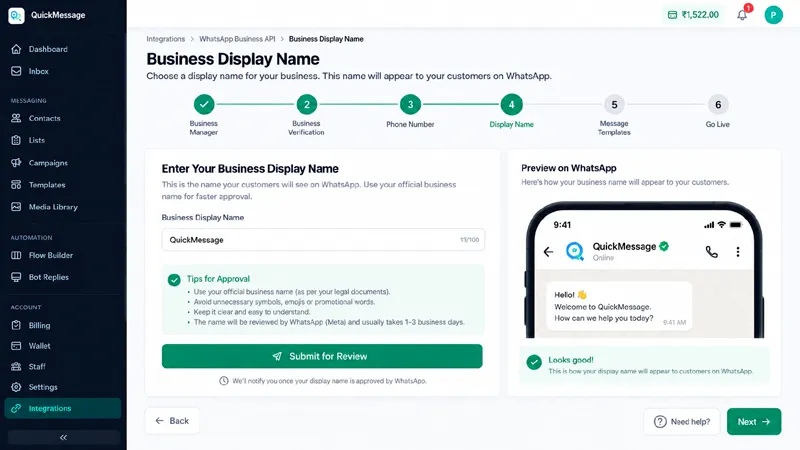
Task: Click the 'Looks good!' text
Action: point(571,360)
